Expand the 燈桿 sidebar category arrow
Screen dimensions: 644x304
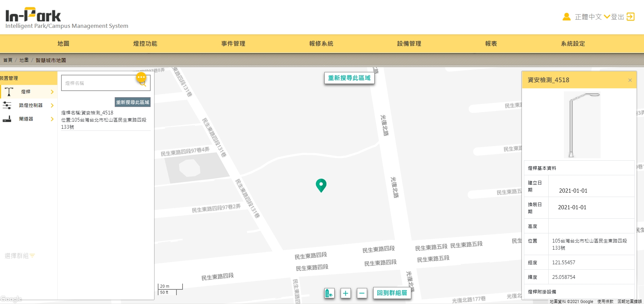pyautogui.click(x=52, y=92)
